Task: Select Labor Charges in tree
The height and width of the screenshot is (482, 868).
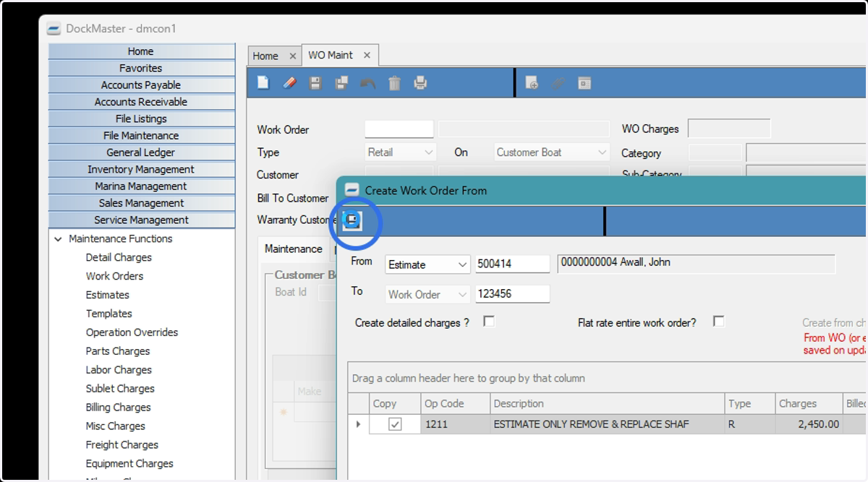Action: 119,370
